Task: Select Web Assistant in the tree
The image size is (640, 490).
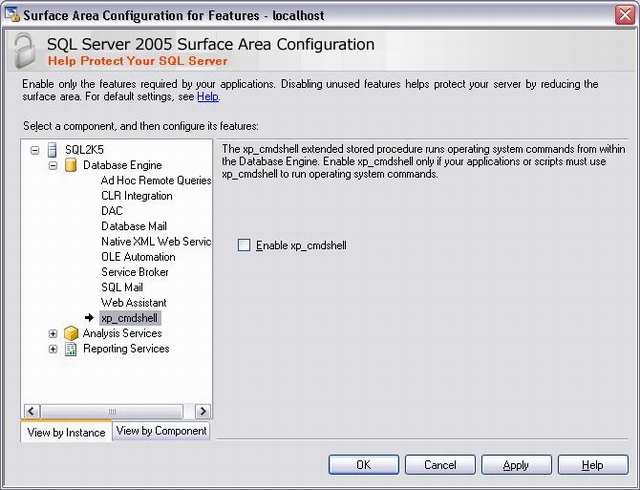Action: pos(134,303)
